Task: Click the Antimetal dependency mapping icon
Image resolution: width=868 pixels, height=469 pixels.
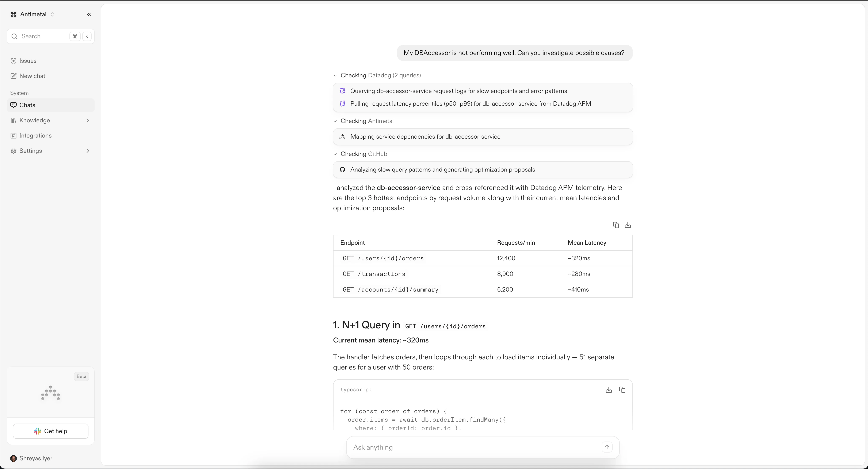Action: 342,136
